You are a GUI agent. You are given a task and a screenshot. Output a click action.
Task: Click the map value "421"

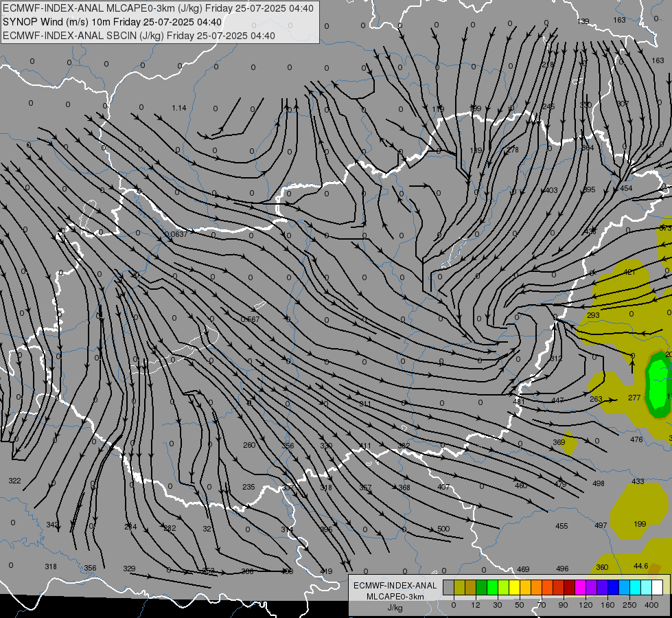coord(629,272)
